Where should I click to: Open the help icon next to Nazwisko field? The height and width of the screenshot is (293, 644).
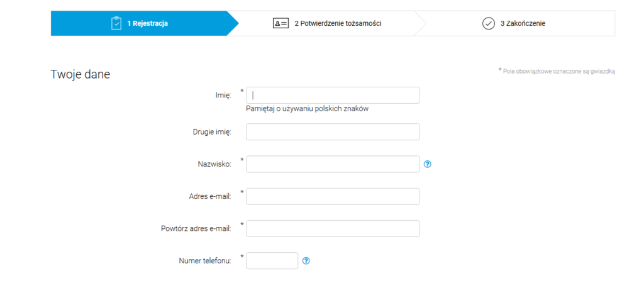[428, 164]
